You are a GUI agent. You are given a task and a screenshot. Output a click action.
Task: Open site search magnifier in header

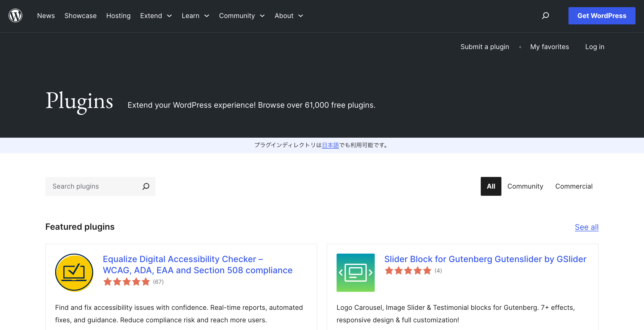tap(545, 16)
